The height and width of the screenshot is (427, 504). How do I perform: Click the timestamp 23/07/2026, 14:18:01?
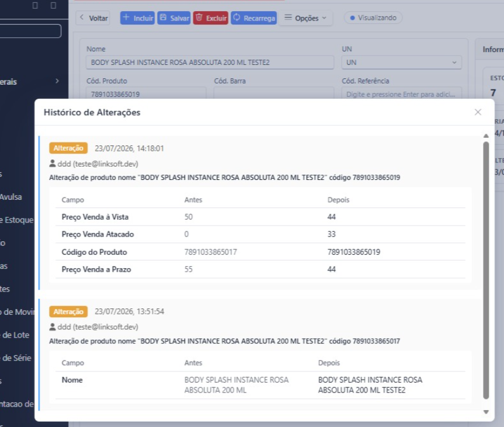pyautogui.click(x=129, y=148)
